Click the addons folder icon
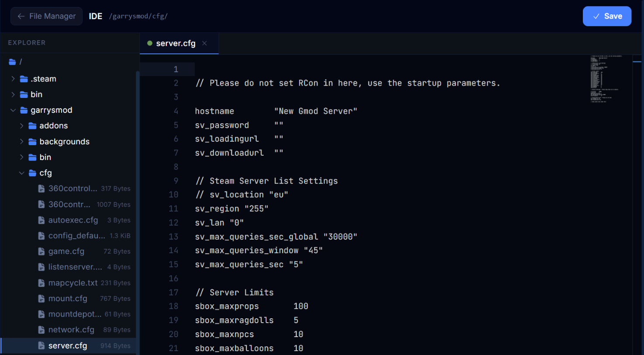 32,126
